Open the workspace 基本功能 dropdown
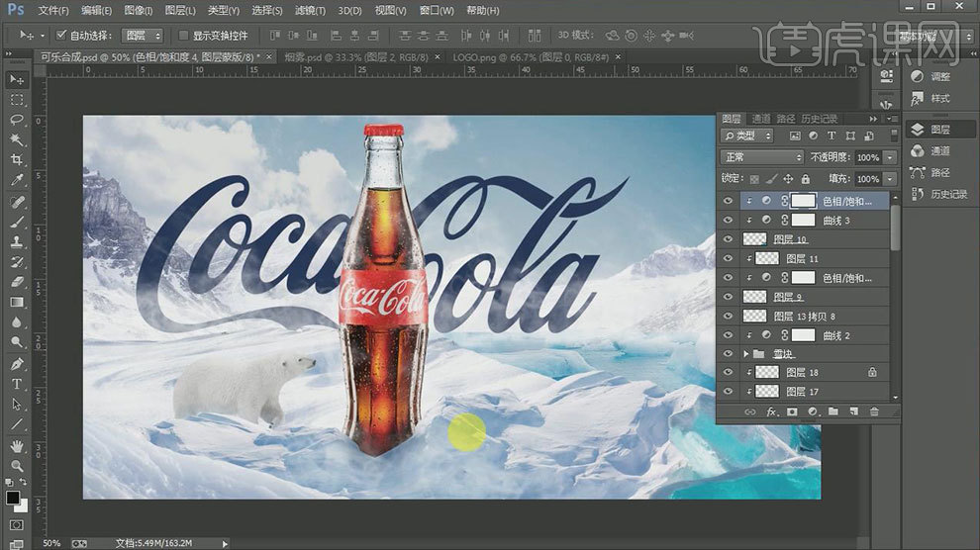980x550 pixels. tap(935, 37)
